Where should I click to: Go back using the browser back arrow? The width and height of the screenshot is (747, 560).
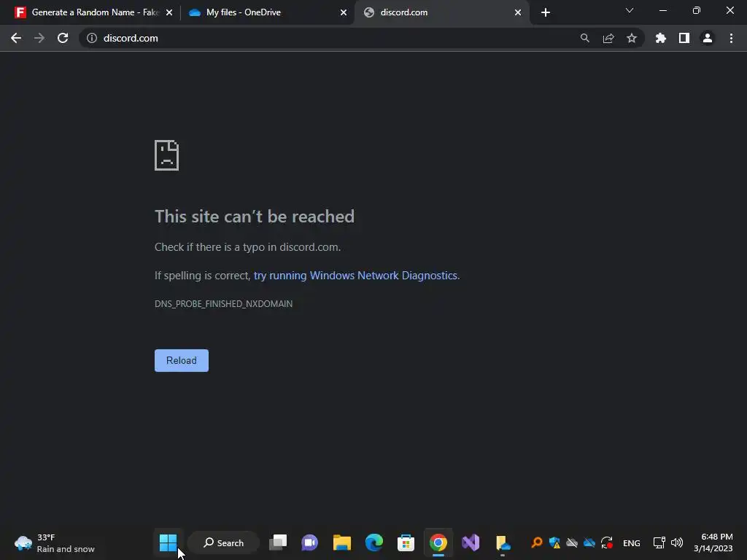pos(16,38)
